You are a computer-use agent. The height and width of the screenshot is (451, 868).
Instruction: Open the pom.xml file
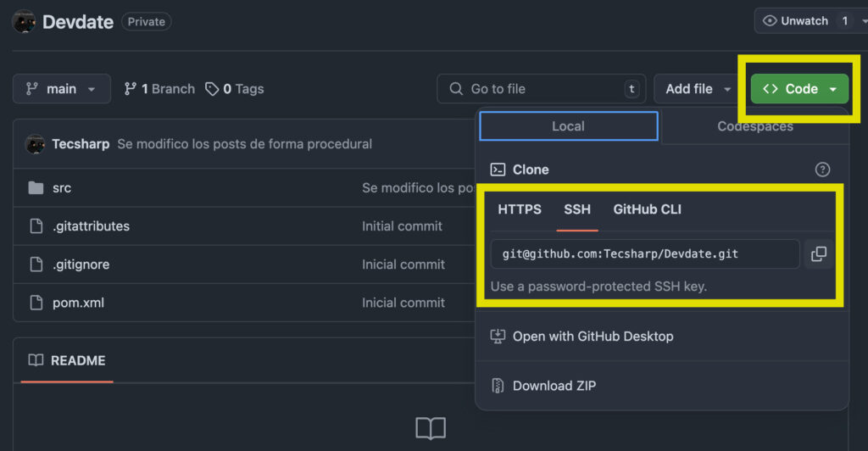click(78, 303)
